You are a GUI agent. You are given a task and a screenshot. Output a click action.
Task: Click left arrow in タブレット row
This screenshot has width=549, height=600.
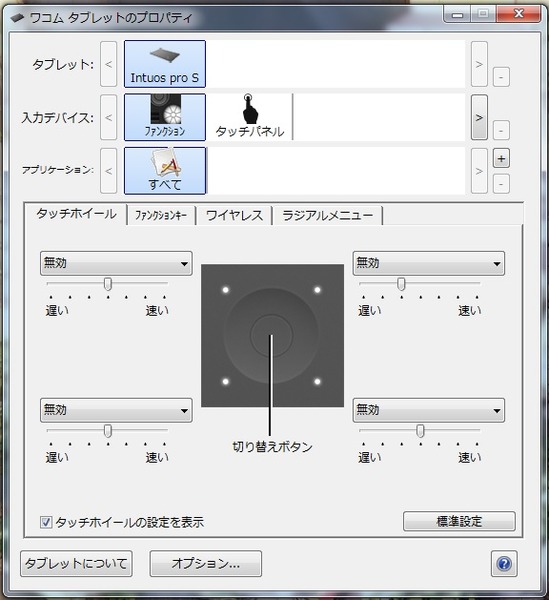tap(109, 64)
